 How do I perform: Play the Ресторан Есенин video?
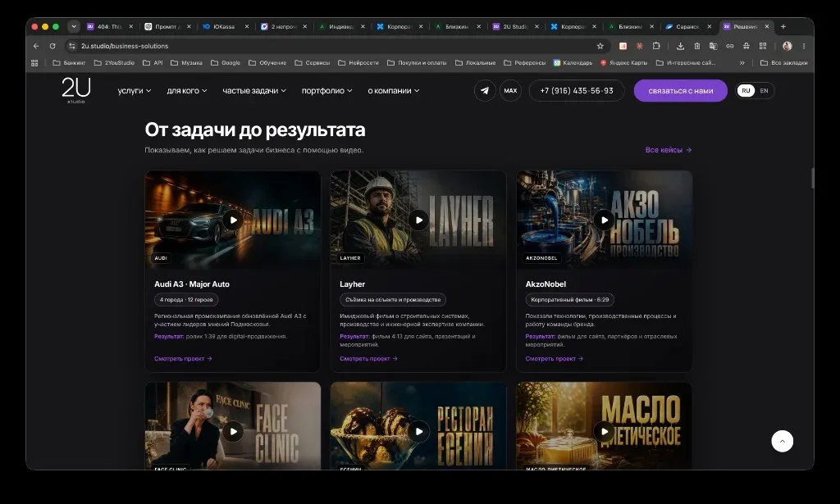click(418, 431)
